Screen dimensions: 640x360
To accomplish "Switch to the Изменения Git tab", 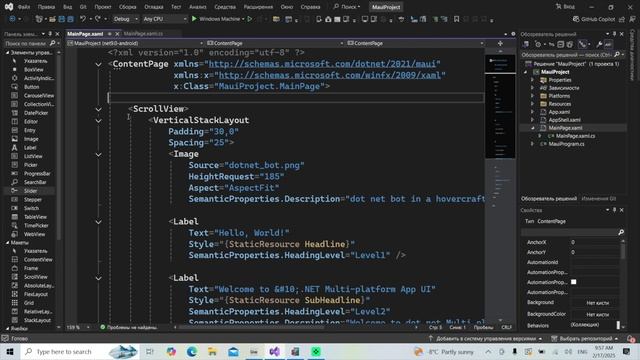I will pos(598,199).
